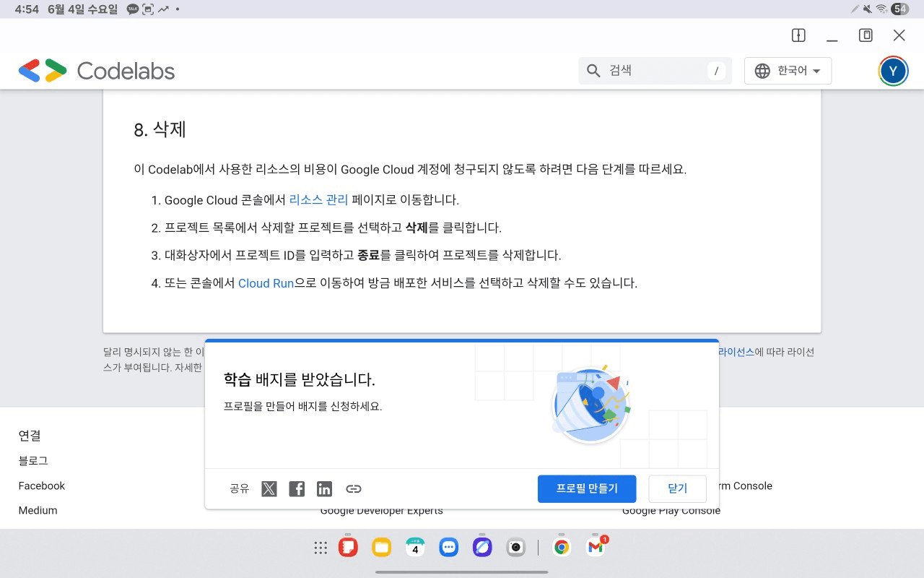Open the Medium footer link
Image resolution: width=924 pixels, height=578 pixels.
coord(38,510)
